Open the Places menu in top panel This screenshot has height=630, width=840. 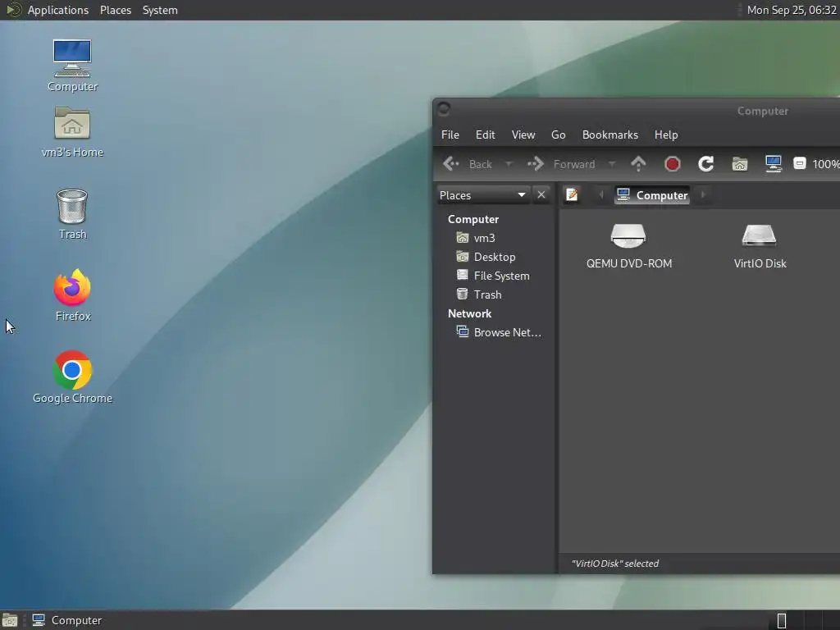(x=116, y=10)
